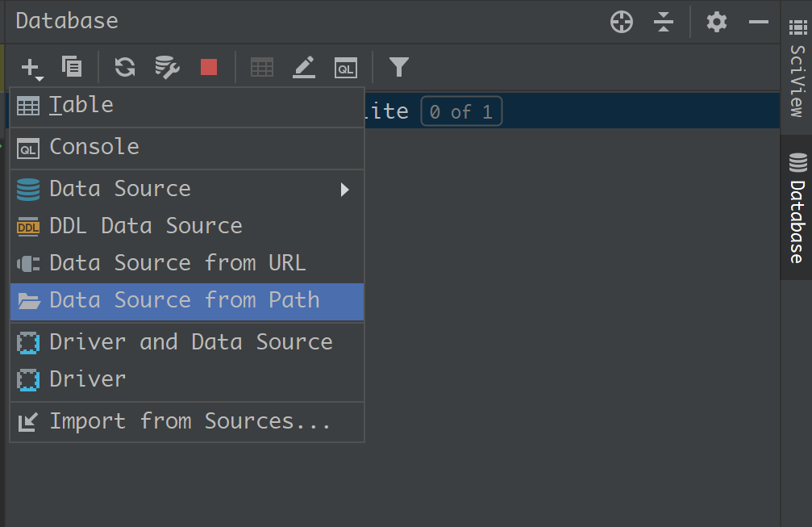Choose Table from the menu
Viewport: 812px width, 527px height.
coord(81,104)
